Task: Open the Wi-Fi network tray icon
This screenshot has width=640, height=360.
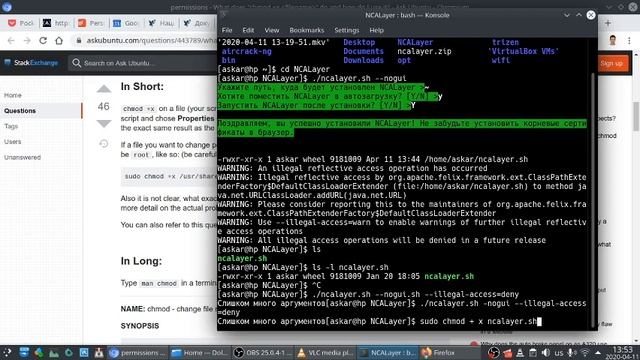Action: coord(585,353)
